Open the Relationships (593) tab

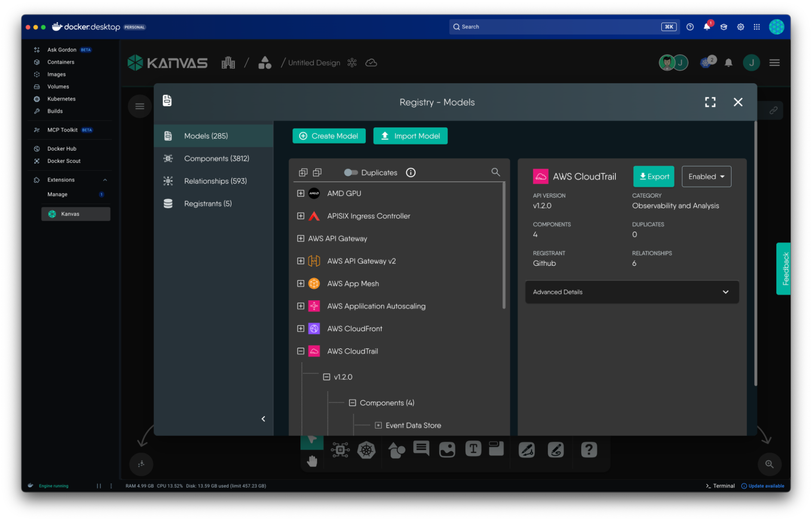(x=215, y=181)
